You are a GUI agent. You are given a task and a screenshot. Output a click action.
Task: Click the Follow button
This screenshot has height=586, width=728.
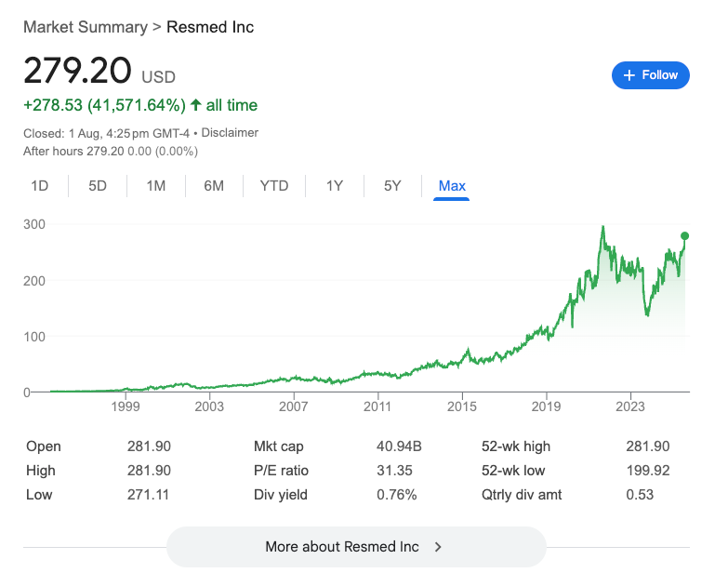coord(650,75)
